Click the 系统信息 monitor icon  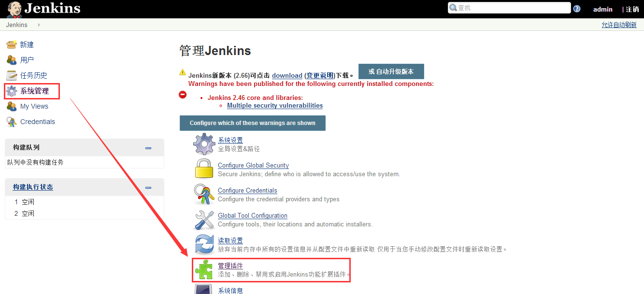tap(203, 289)
